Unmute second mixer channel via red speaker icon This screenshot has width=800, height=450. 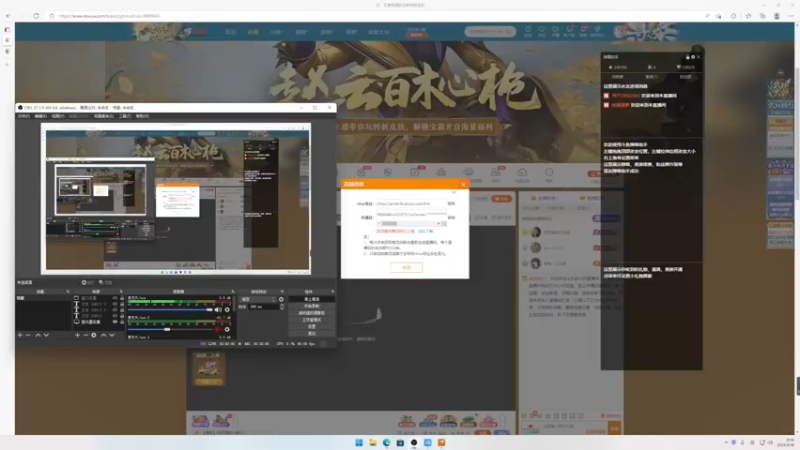click(218, 330)
